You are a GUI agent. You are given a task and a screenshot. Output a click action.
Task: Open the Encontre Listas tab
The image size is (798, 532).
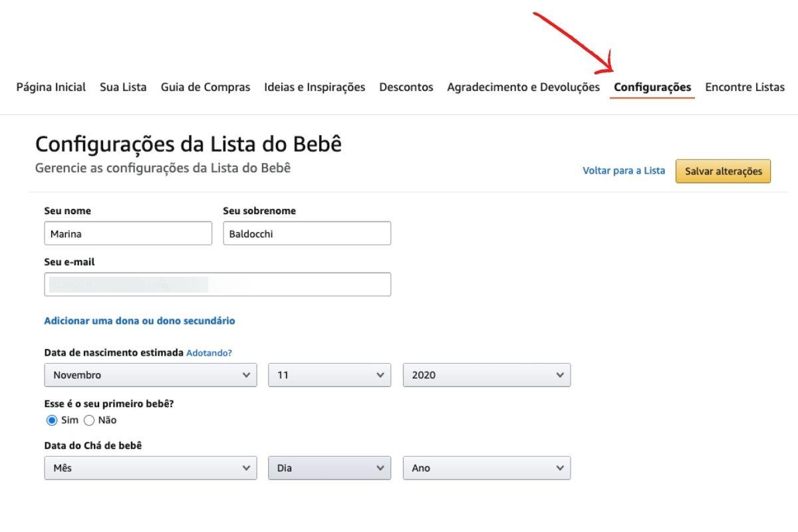[x=745, y=87]
